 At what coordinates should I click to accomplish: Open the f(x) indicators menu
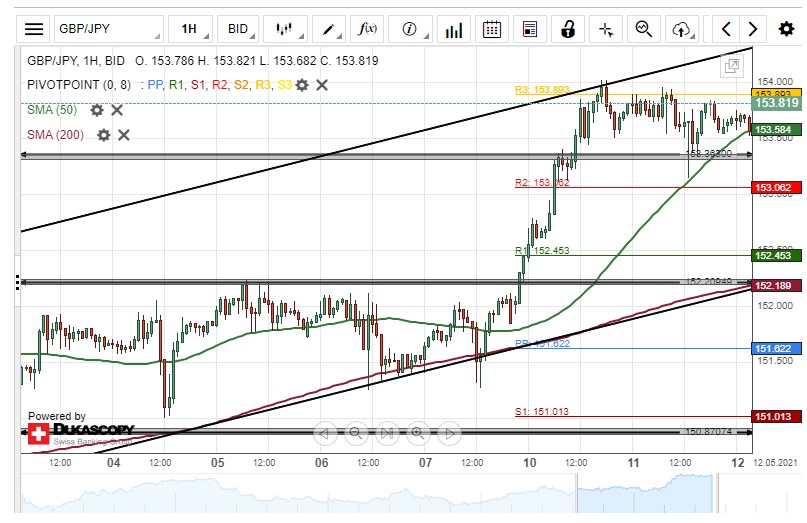coord(367,29)
